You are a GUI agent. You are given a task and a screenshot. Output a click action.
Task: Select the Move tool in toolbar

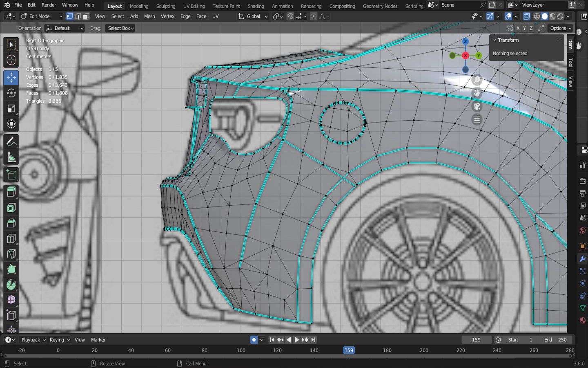[x=11, y=77]
